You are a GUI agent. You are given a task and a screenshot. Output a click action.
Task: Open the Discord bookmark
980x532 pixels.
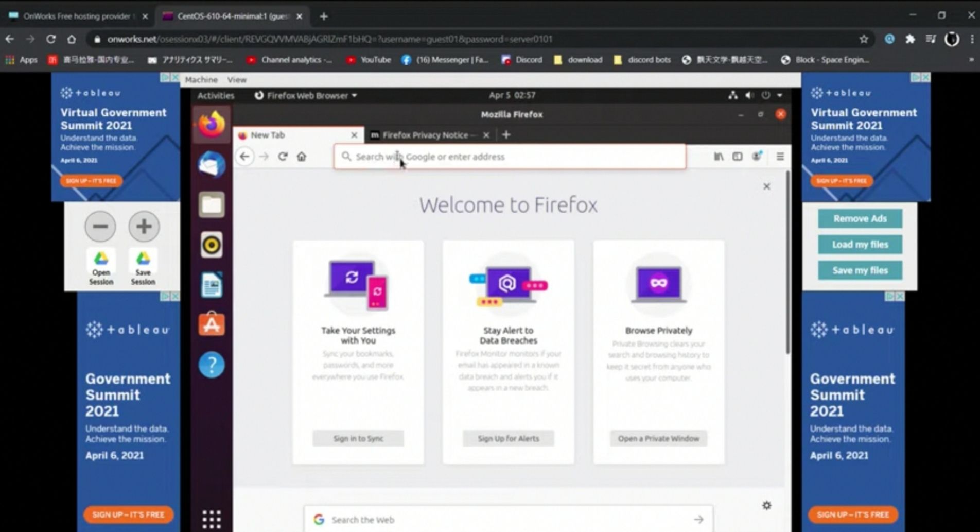point(522,60)
